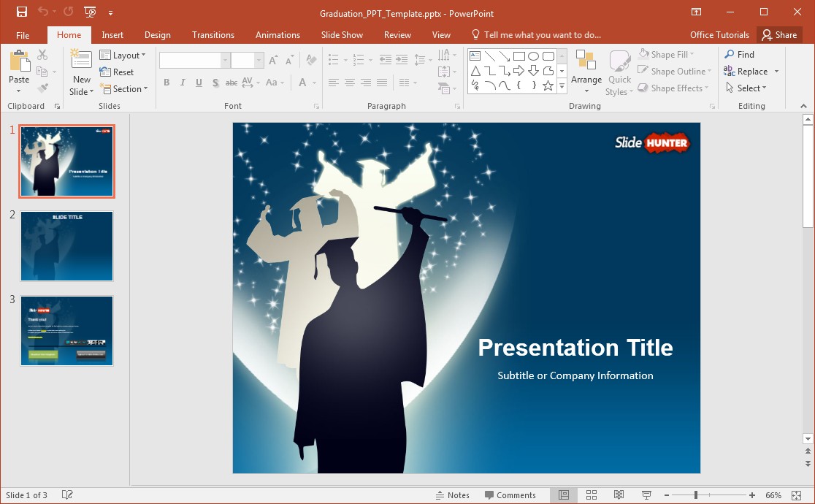
Task: Click the zoom in plus button
Action: pos(751,495)
